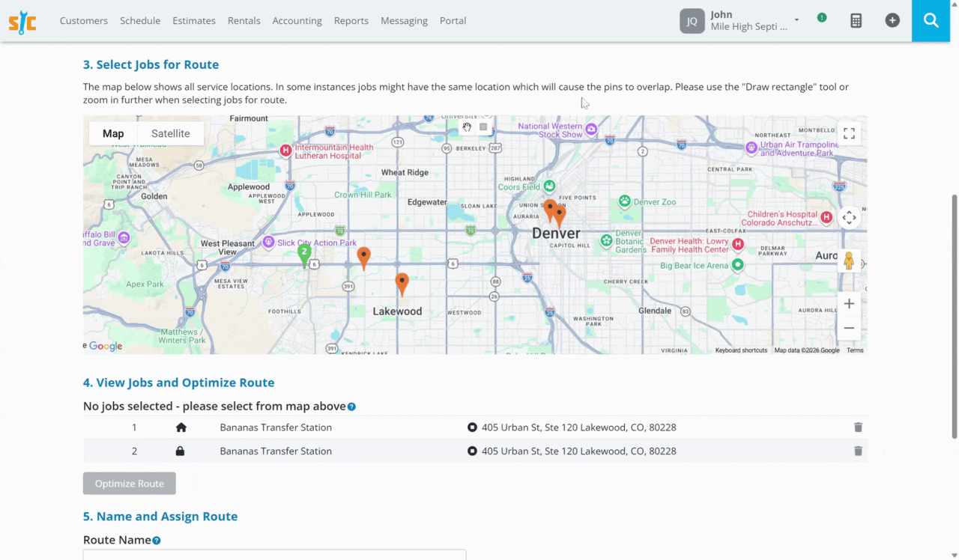Open the Reports menu
The image size is (959, 560).
point(351,21)
